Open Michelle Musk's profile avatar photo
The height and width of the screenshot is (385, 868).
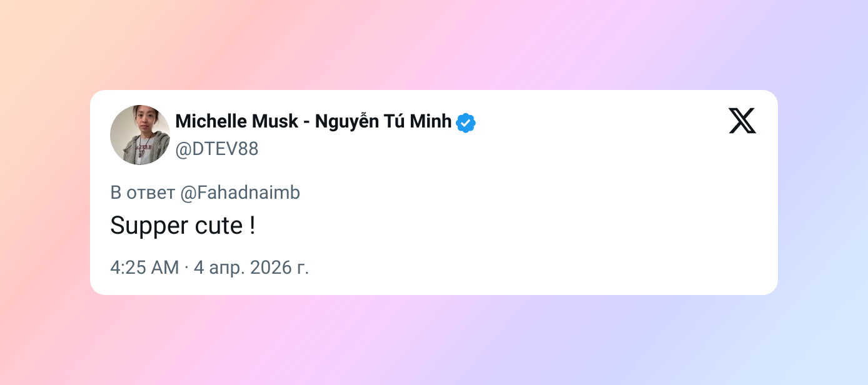tap(140, 135)
